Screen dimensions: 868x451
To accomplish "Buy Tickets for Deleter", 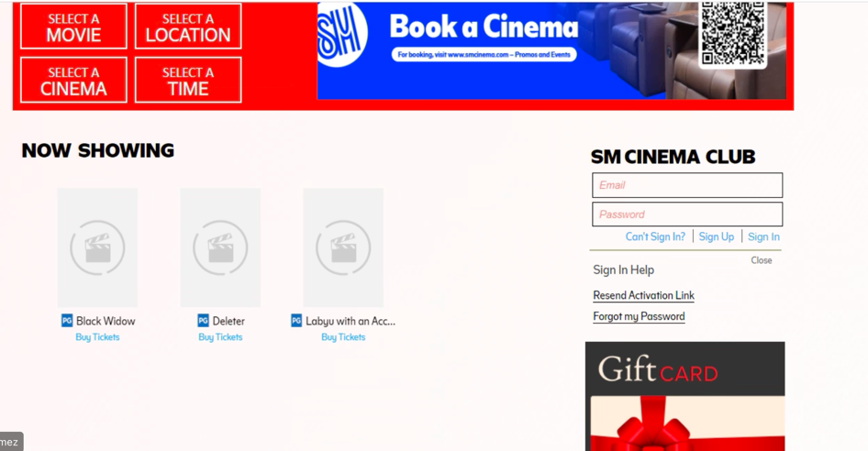I will click(220, 337).
